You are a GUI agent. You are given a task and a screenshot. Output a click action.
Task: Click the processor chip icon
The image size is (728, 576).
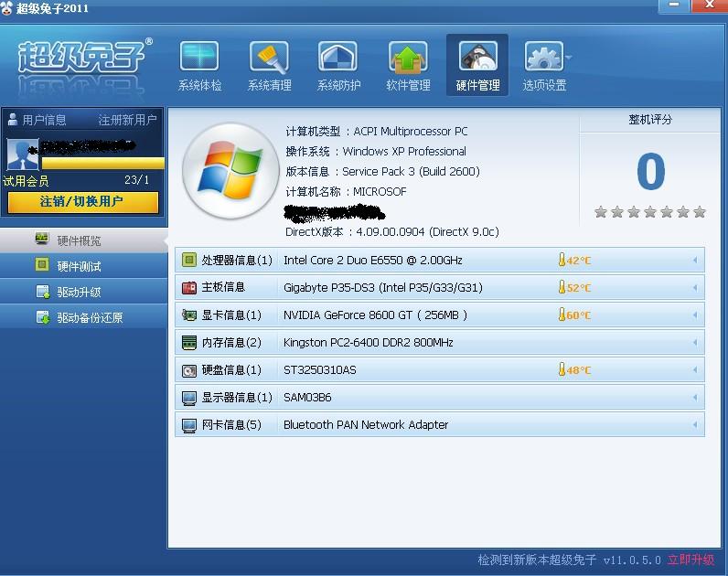point(189,260)
